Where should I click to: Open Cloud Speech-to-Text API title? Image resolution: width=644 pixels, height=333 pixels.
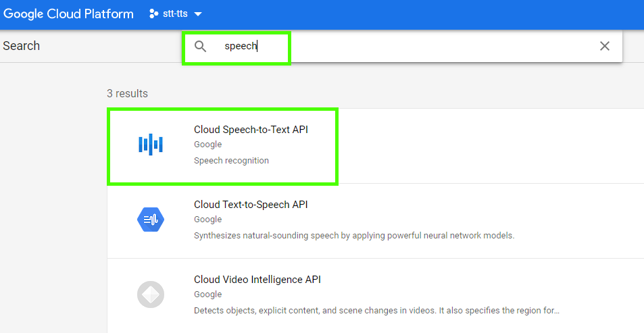click(251, 130)
